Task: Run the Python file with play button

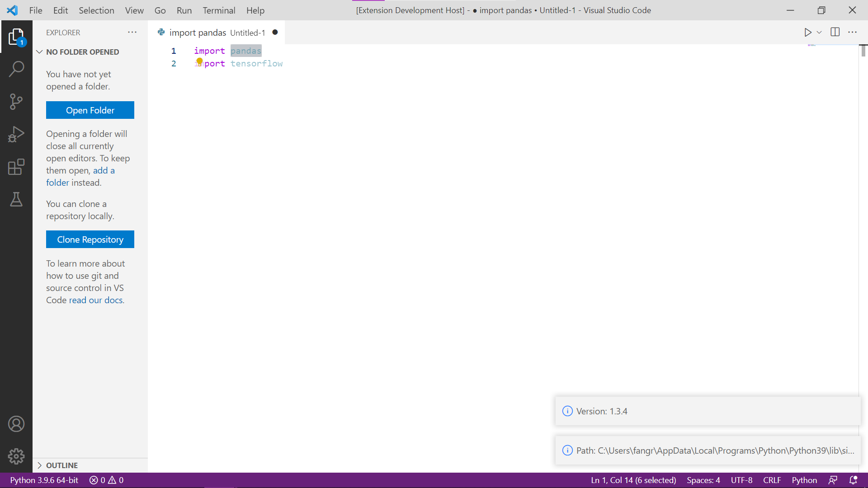Action: [x=807, y=32]
